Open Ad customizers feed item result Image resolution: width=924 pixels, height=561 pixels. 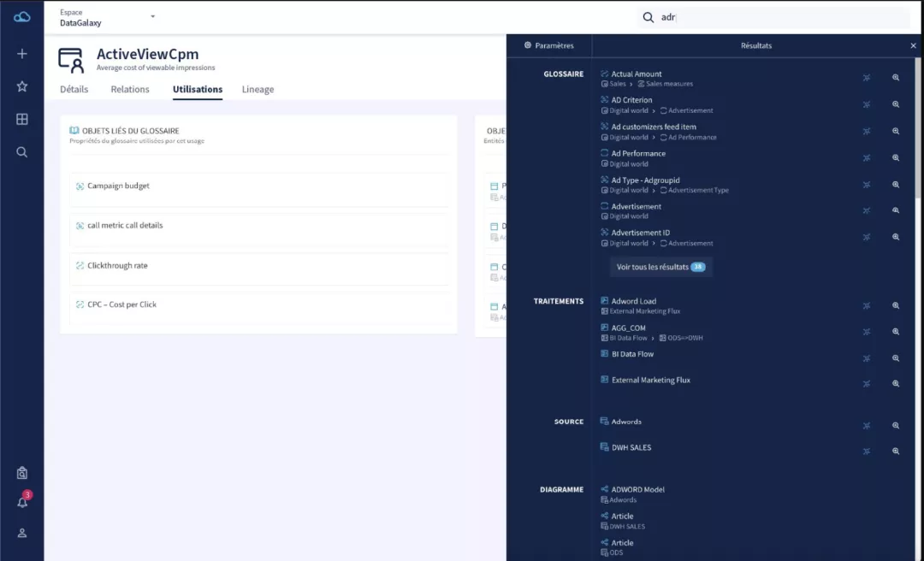click(x=653, y=127)
